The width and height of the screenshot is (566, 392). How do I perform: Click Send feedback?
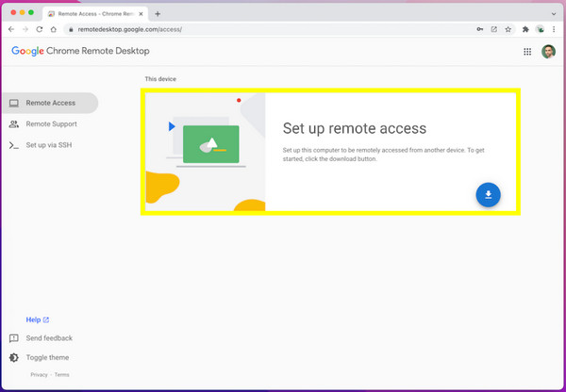click(41, 338)
